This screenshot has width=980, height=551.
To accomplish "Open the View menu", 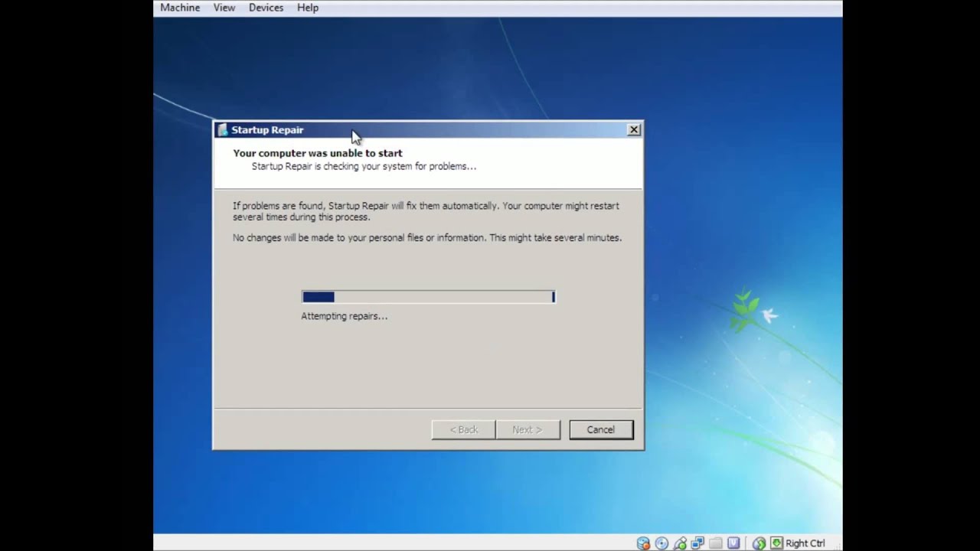I will 224,8.
